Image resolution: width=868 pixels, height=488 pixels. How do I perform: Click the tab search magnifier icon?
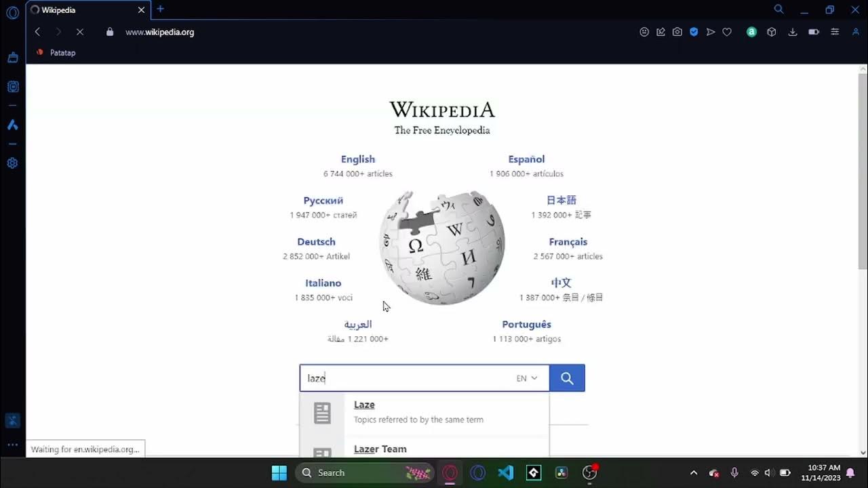click(779, 9)
